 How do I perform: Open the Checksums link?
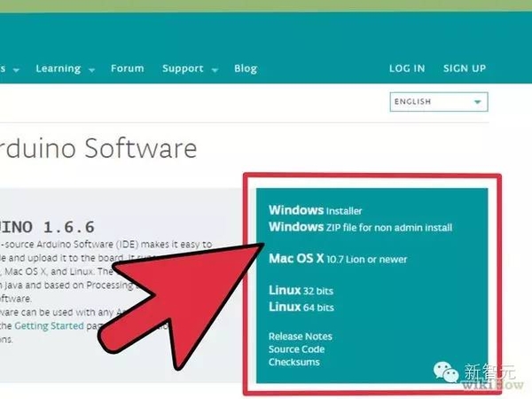[294, 362]
